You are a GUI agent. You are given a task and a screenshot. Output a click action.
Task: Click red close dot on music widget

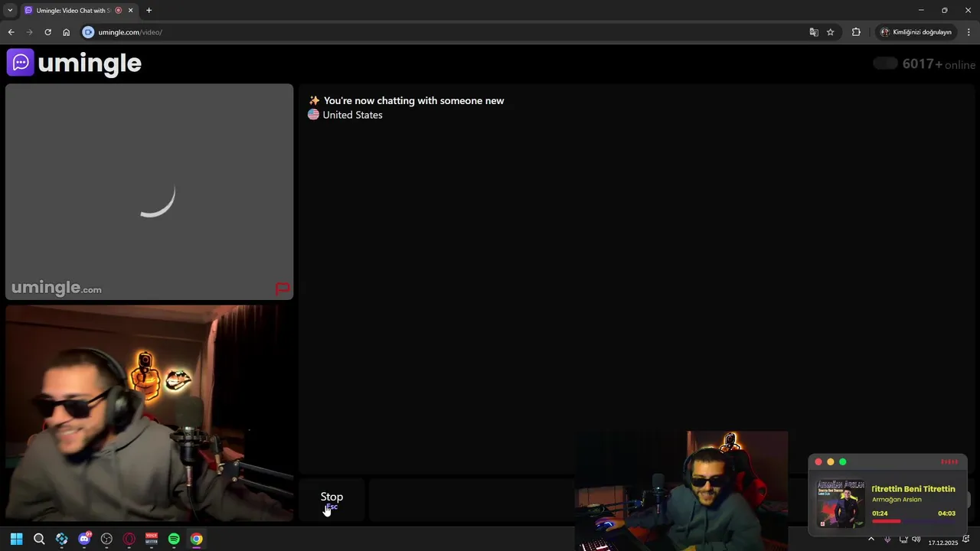818,462
